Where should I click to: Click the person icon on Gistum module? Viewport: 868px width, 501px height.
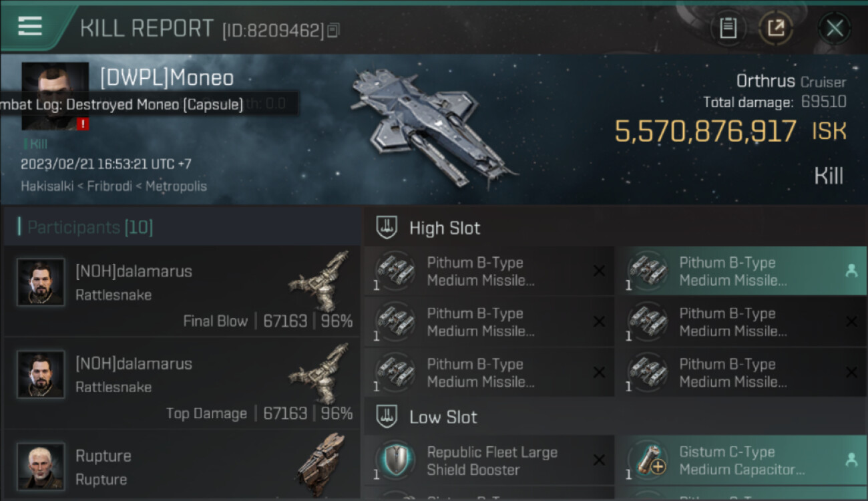(851, 460)
